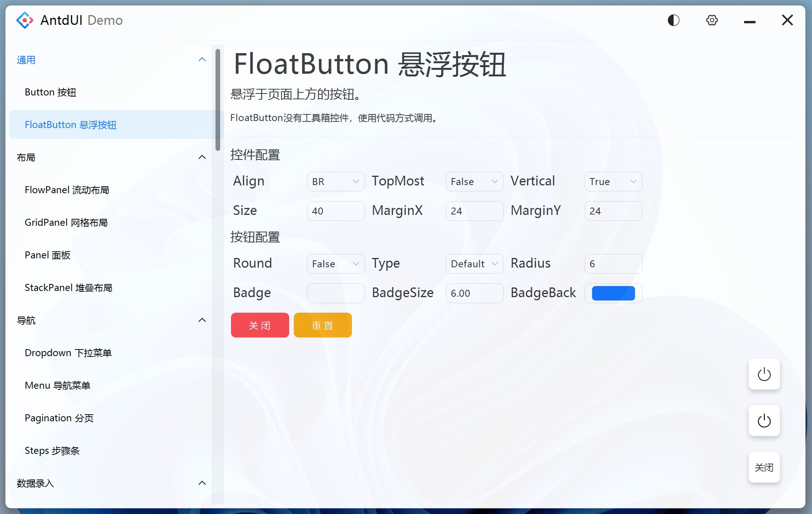Collapse the 数据录入 section
This screenshot has height=514, width=812.
tap(202, 483)
